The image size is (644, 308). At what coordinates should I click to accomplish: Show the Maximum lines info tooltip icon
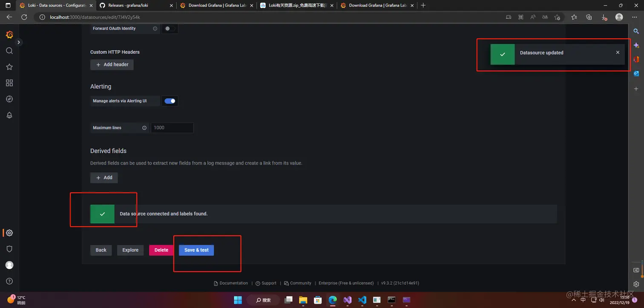144,128
